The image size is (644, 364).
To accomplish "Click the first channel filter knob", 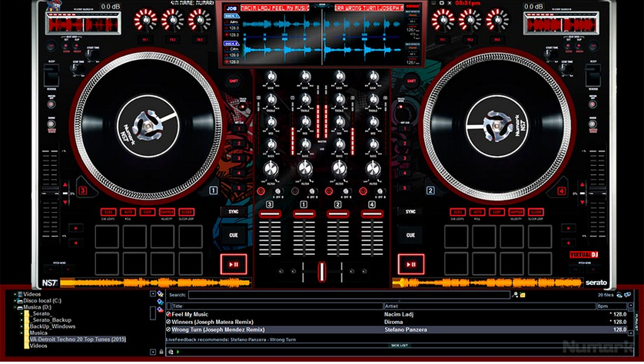I will click(x=271, y=169).
